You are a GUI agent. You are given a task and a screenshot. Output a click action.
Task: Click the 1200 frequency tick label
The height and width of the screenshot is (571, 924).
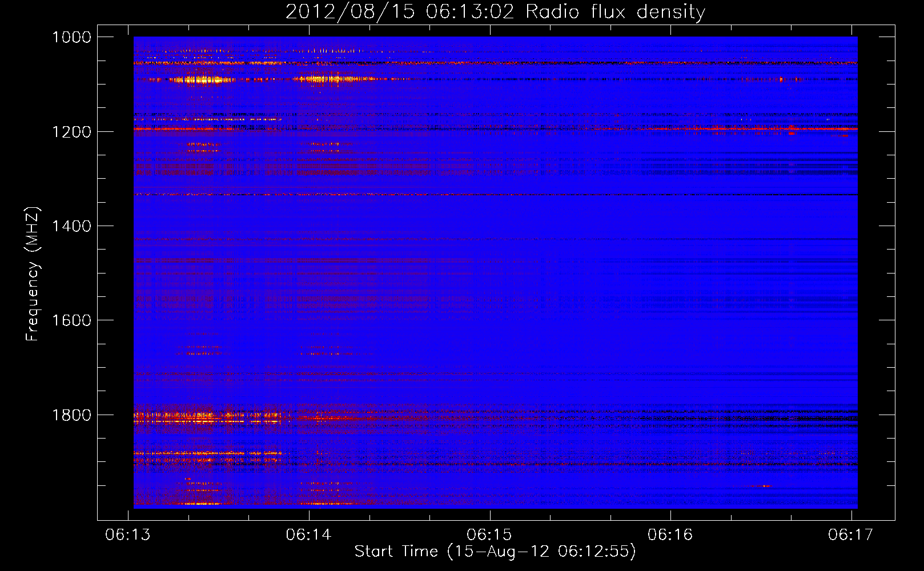point(71,132)
